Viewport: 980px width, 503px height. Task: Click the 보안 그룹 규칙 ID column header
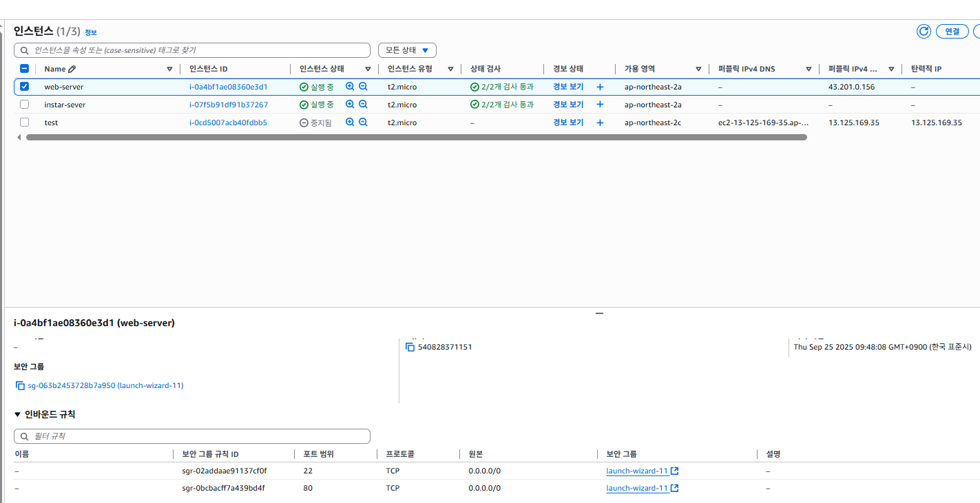[x=210, y=454]
